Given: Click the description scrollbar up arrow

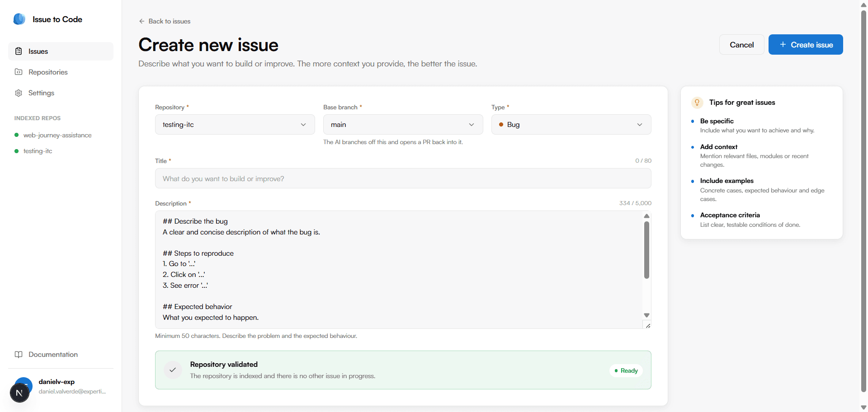Looking at the screenshot, I should click(646, 216).
